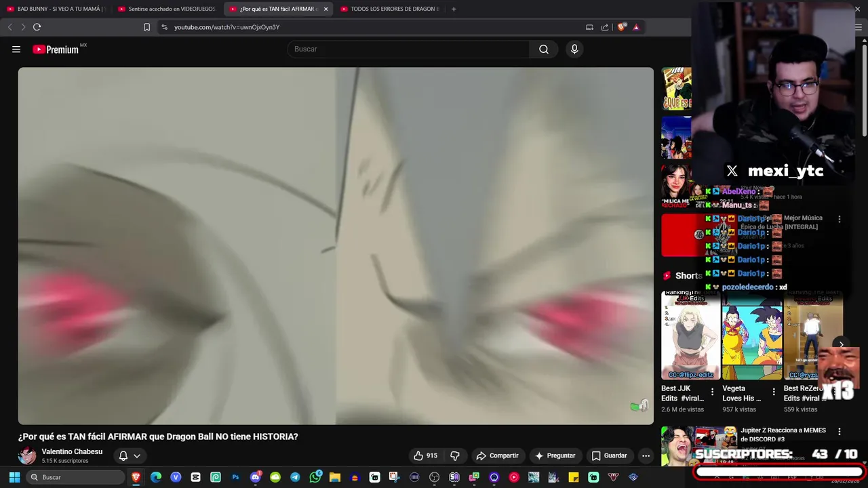Viewport: 868px width, 488px height.
Task: Open more actions menu under the video
Action: point(646,455)
